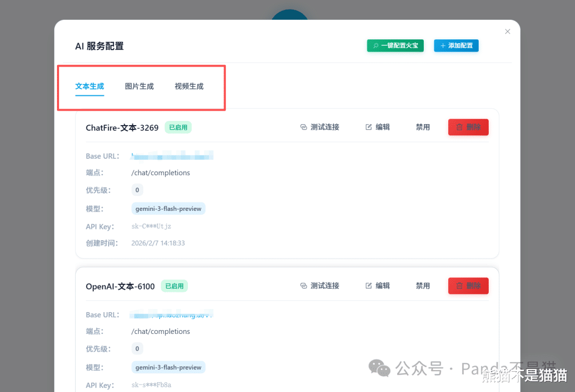Click ChatFire priority value 0
575x392 pixels.
point(137,190)
